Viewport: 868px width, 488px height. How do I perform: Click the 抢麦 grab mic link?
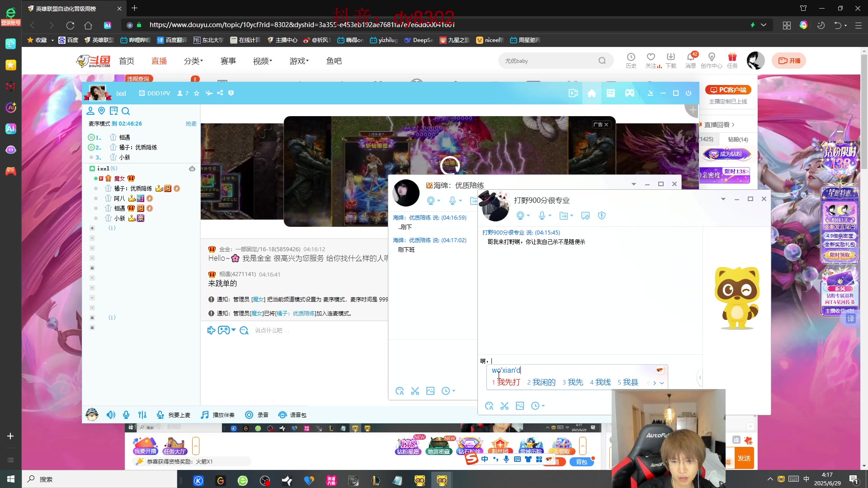point(191,124)
